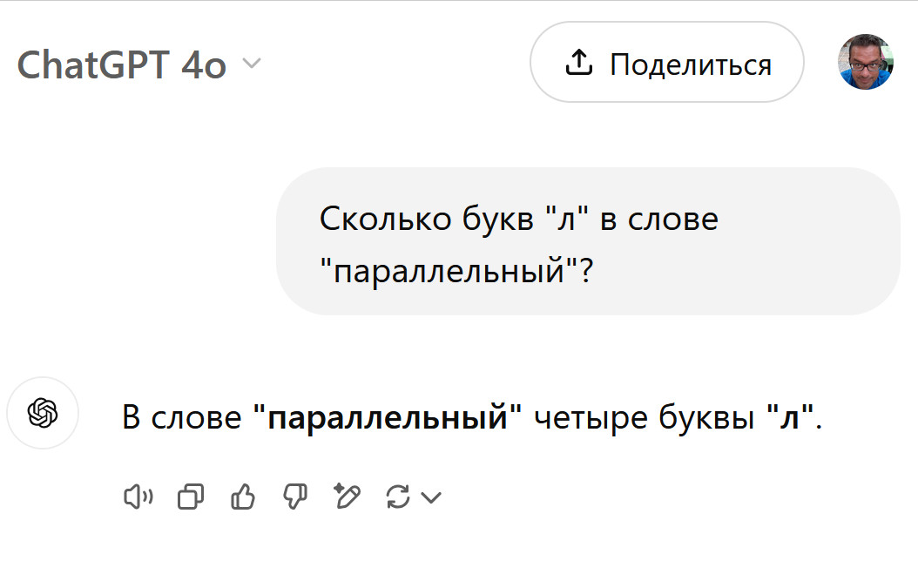Copy the response with the copy icon

coord(190,497)
